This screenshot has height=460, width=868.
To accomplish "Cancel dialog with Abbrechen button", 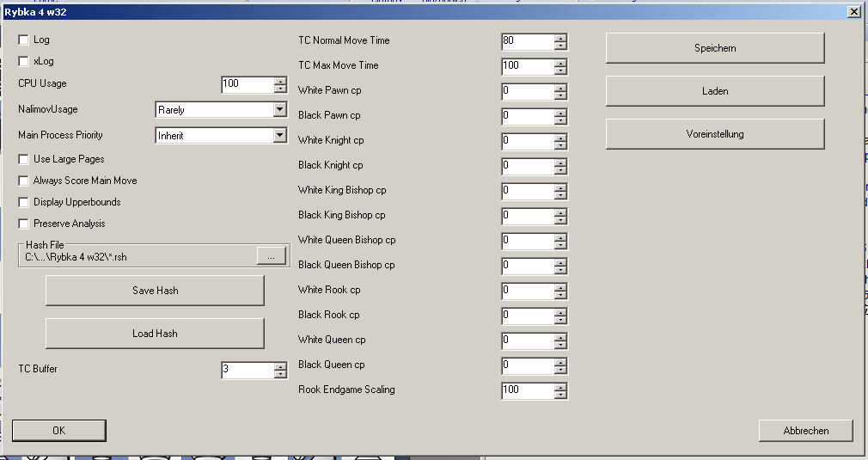I will (x=806, y=431).
